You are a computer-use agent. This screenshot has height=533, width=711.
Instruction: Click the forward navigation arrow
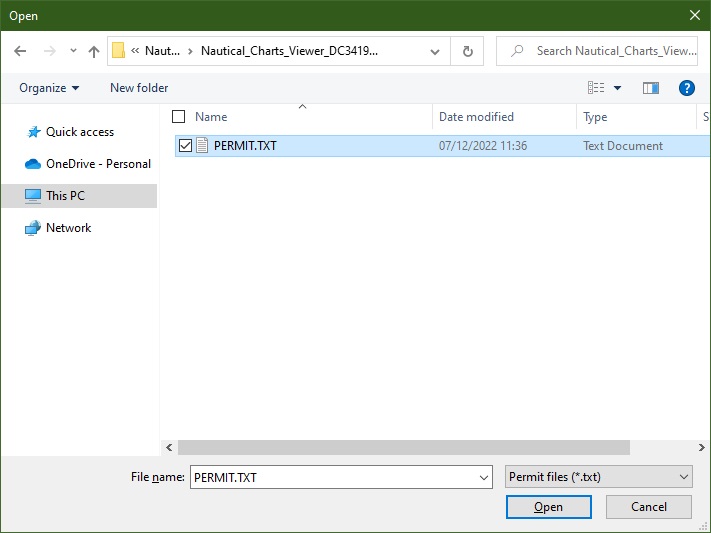[x=49, y=51]
